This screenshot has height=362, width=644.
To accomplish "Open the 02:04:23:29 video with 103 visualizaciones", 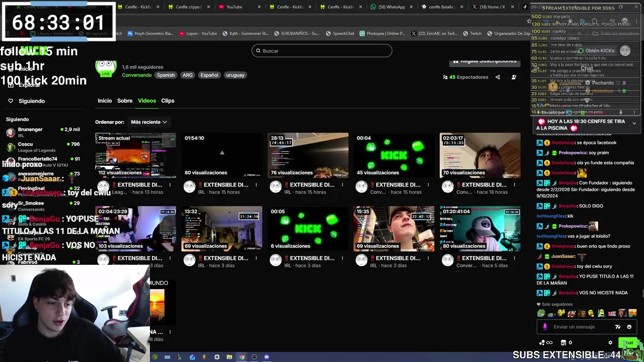I will pos(136,229).
